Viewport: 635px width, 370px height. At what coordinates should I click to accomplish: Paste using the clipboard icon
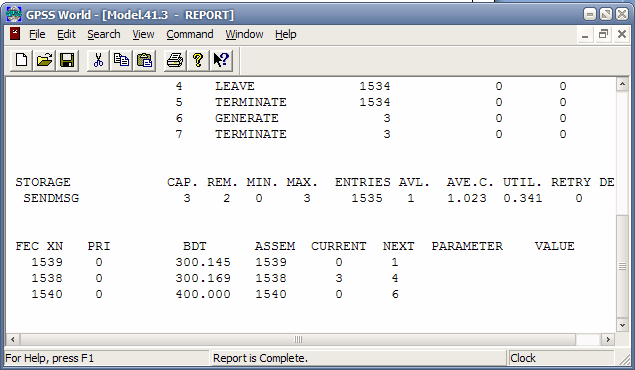pyautogui.click(x=144, y=60)
